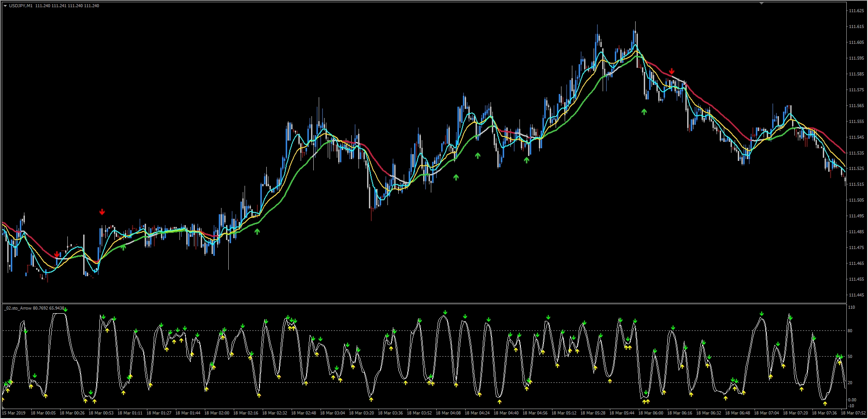868x419 pixels.
Task: Click the 110 level on oscillator scale
Action: pos(852,307)
